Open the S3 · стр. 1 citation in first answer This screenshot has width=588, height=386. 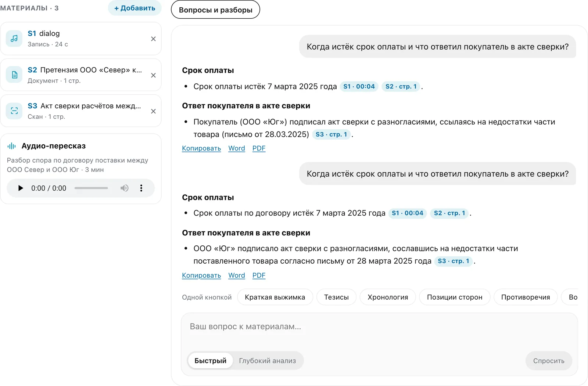coord(331,134)
